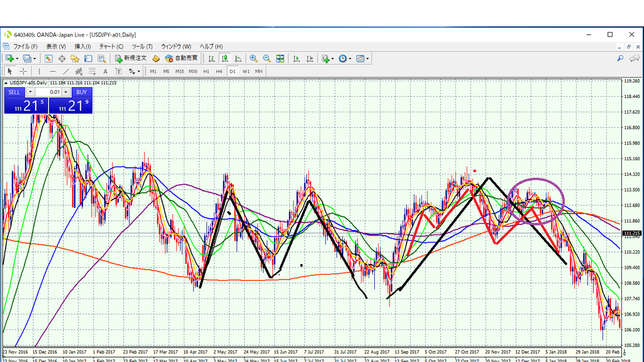The width and height of the screenshot is (644, 362).
Task: Select the trendline drawing tool
Action: [x=65, y=72]
